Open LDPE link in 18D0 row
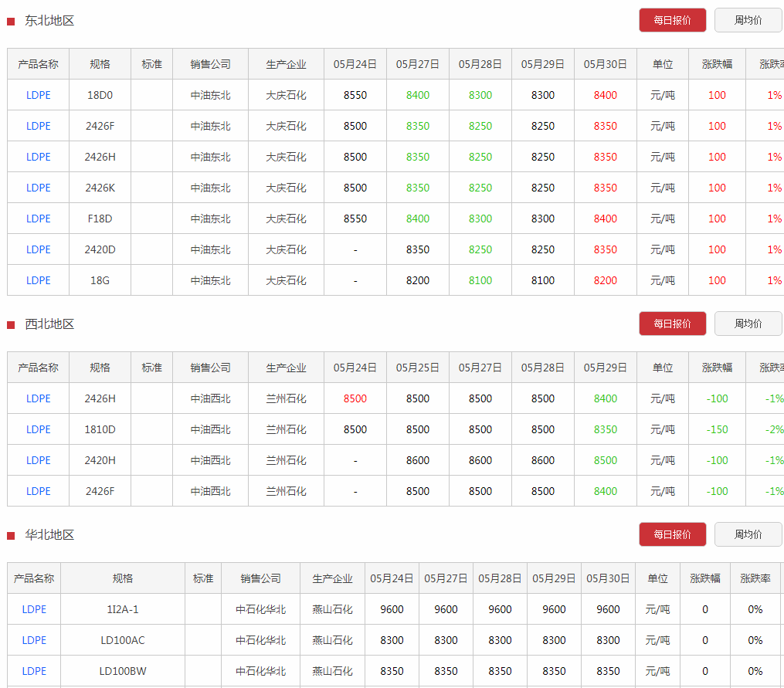Image resolution: width=784 pixels, height=688 pixels. [39, 96]
